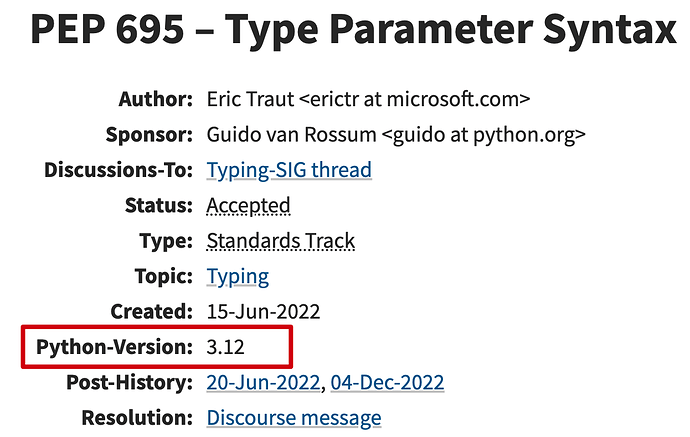Click the Typing topic link
690x437 pixels.
238,277
